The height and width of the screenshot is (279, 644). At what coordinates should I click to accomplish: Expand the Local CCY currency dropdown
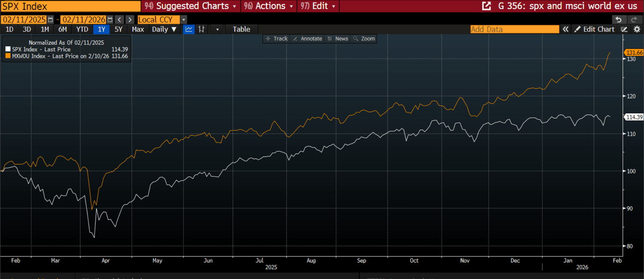coord(184,20)
